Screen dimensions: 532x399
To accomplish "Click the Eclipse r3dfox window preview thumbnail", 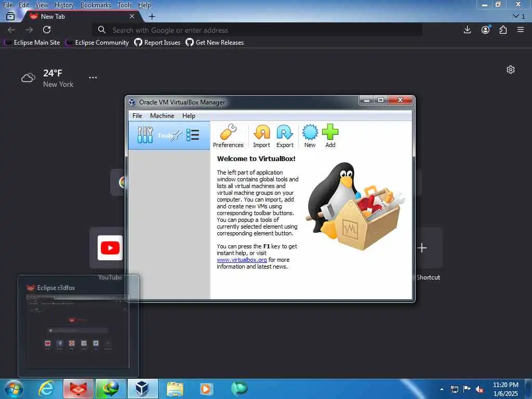I will click(x=78, y=331).
